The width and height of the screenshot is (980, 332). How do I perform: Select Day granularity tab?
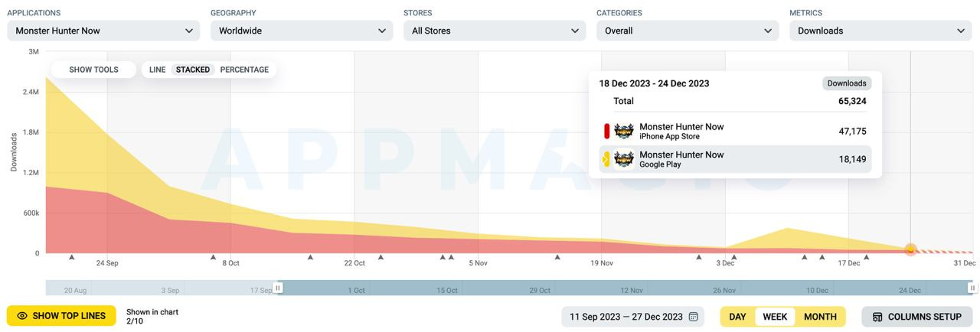click(737, 317)
